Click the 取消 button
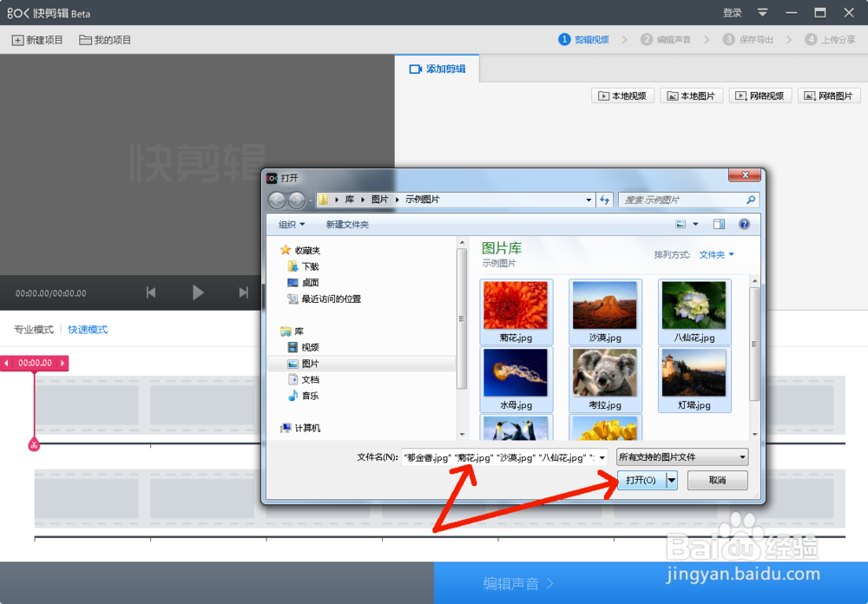Viewport: 868px width, 604px height. point(718,480)
